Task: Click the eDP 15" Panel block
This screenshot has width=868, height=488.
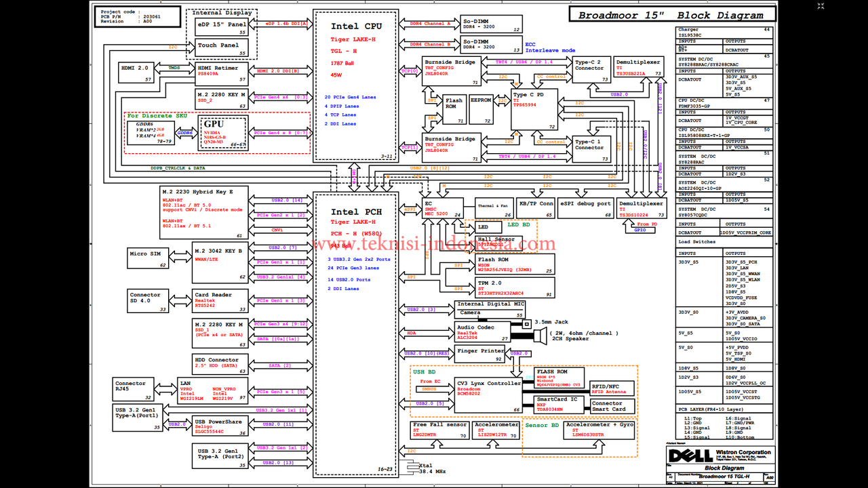Action: click(x=222, y=28)
